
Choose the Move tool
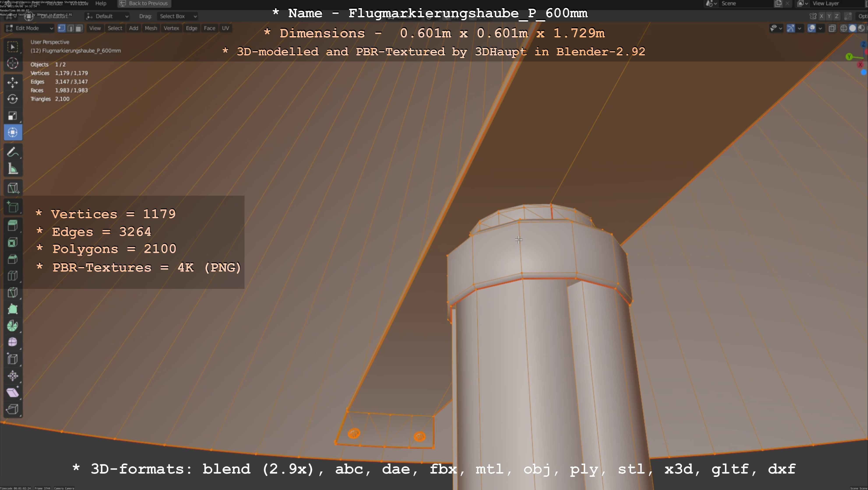pyautogui.click(x=13, y=82)
